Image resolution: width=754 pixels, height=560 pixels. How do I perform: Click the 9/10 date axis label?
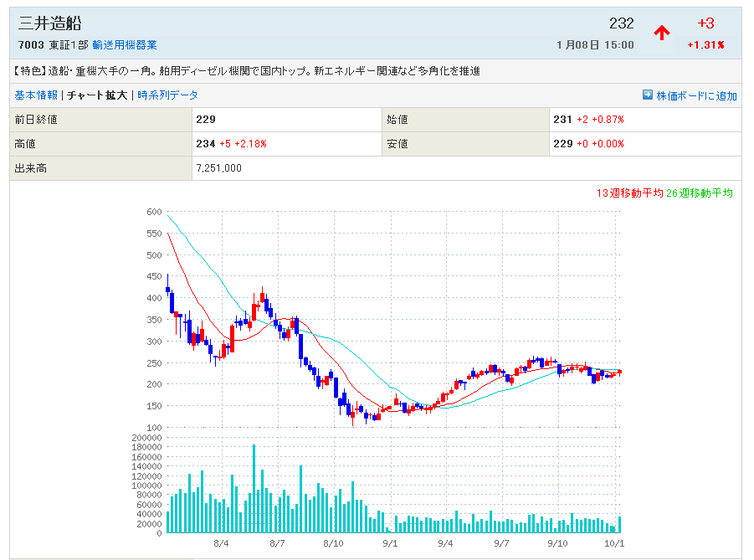tap(558, 543)
